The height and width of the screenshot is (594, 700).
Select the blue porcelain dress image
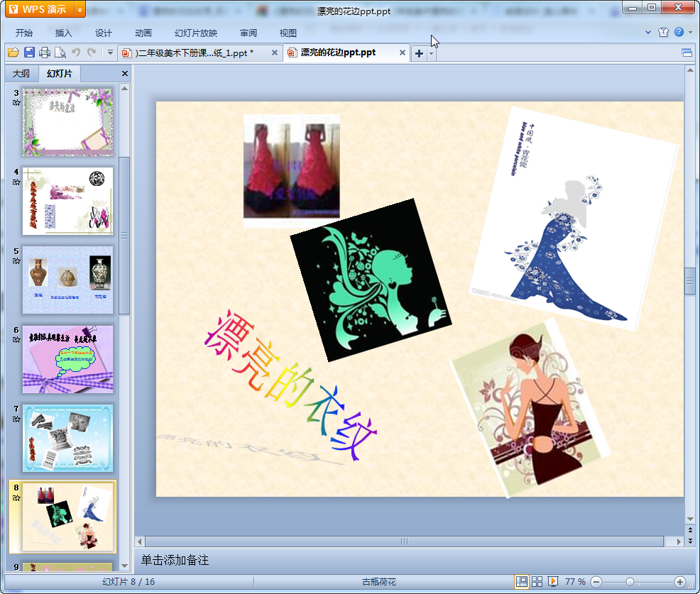[574, 219]
